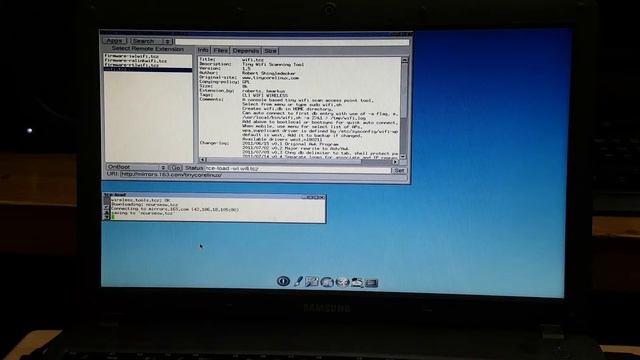Click the info pane scroll up arrow

(404, 60)
